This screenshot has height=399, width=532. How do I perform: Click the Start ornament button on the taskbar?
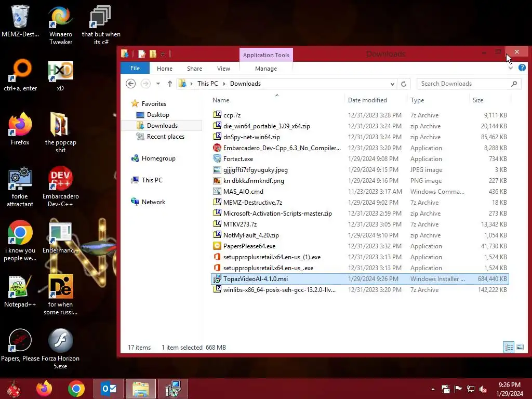point(14,389)
